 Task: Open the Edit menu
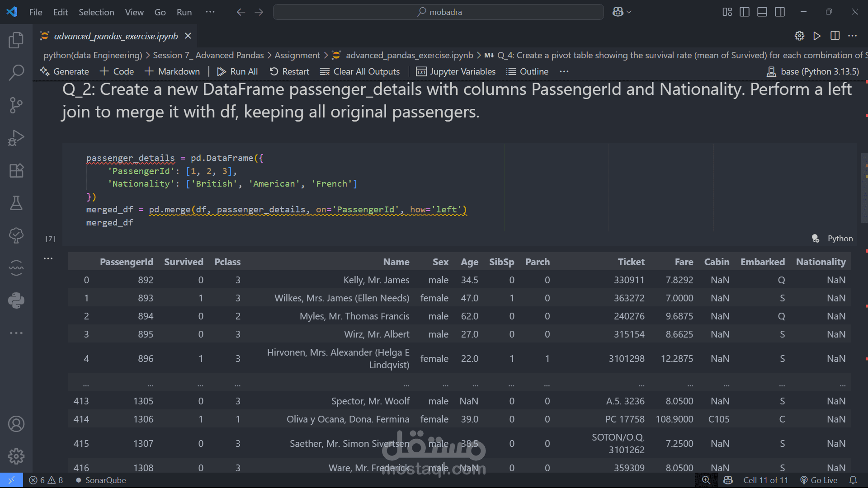click(x=61, y=12)
